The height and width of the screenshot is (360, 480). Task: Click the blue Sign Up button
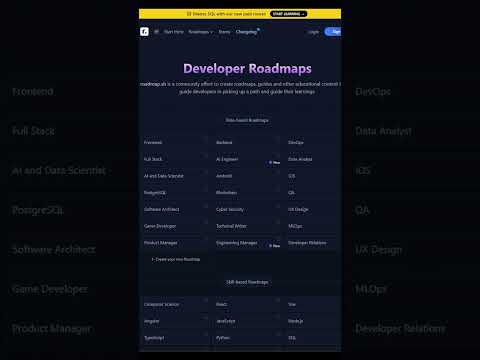pyautogui.click(x=333, y=32)
